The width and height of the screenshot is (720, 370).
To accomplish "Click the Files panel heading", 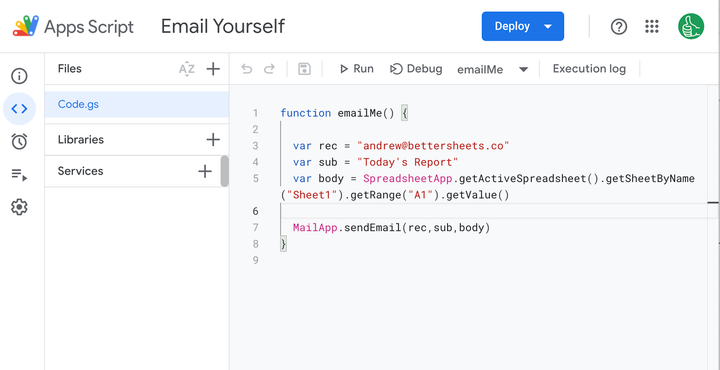I will [70, 69].
